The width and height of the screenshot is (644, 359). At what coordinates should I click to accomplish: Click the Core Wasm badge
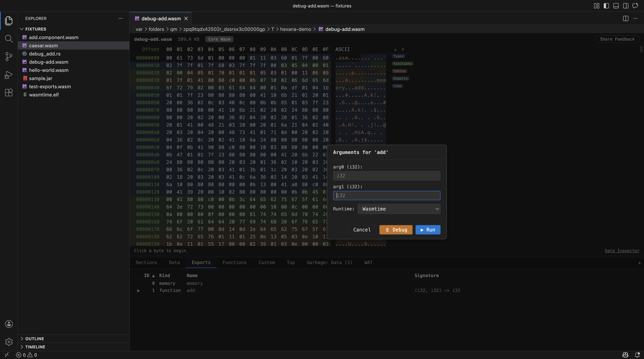pyautogui.click(x=219, y=39)
